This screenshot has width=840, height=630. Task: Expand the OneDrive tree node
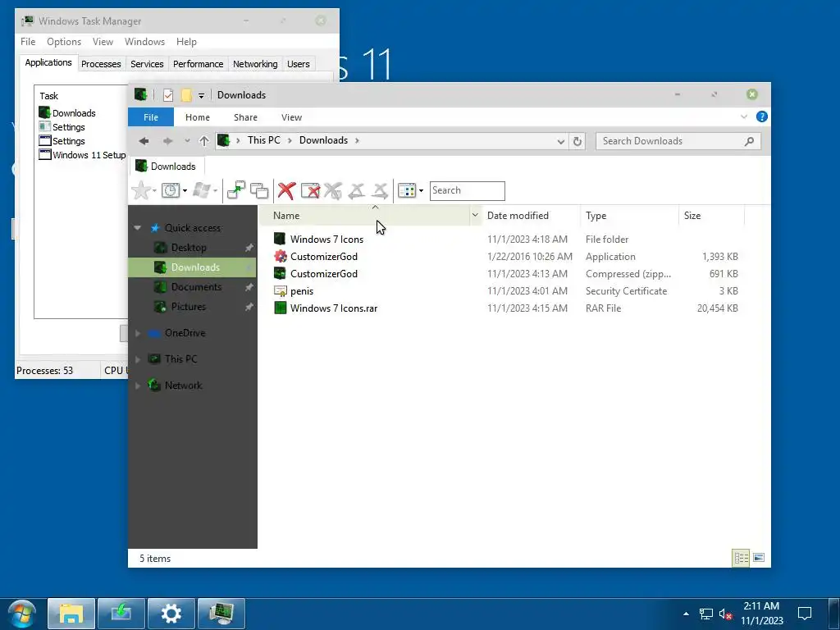point(138,333)
